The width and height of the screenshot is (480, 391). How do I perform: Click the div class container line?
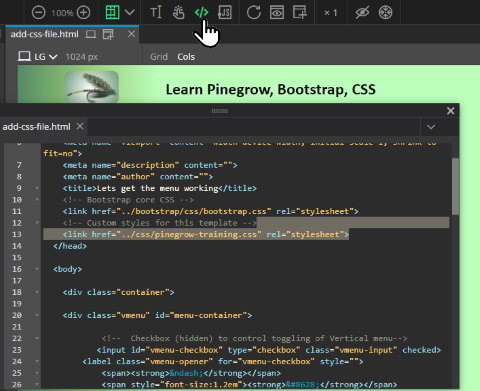point(118,292)
